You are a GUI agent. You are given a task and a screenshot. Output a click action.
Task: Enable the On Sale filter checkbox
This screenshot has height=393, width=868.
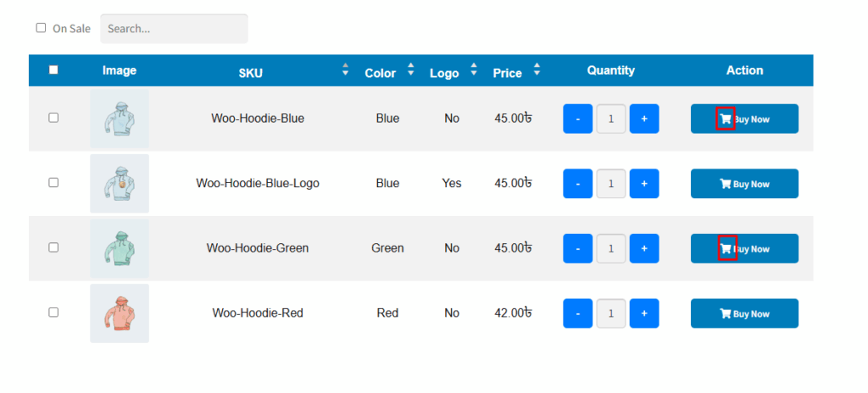[41, 28]
